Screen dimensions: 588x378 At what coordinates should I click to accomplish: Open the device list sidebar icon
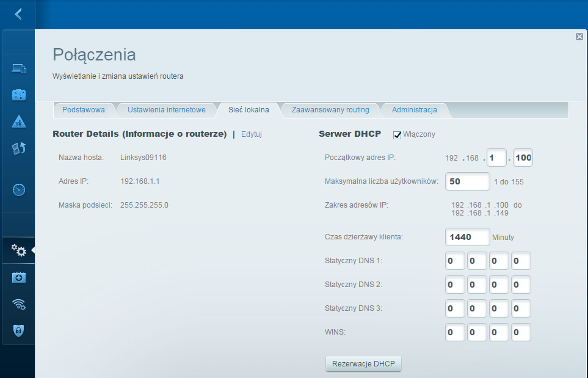tap(19, 68)
